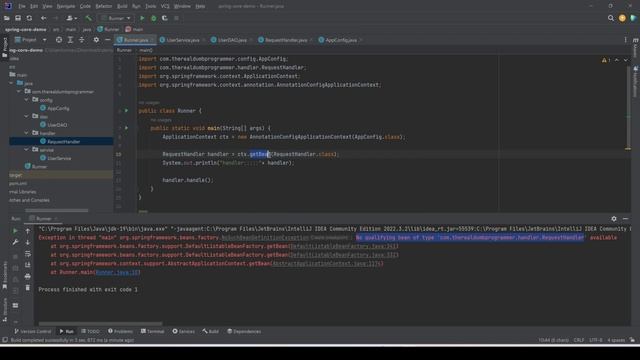Image resolution: width=640 pixels, height=360 pixels.
Task: Switch to UserDAO.java editor tab
Action: (x=231, y=40)
